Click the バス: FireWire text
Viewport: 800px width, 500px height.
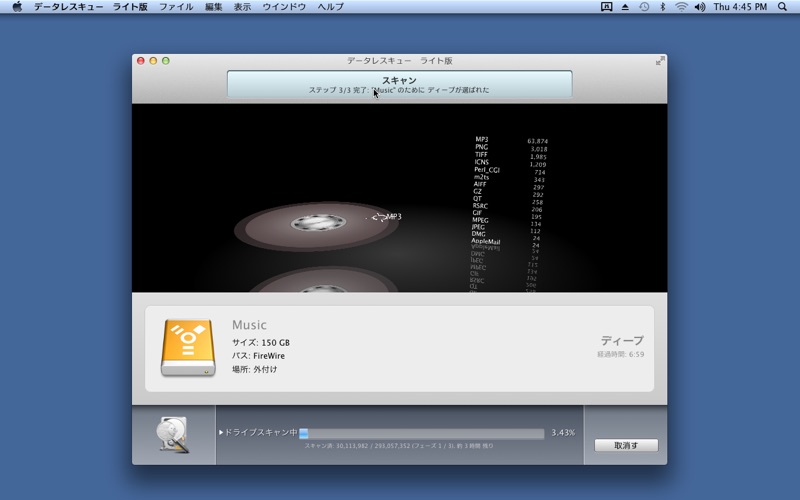(x=258, y=356)
